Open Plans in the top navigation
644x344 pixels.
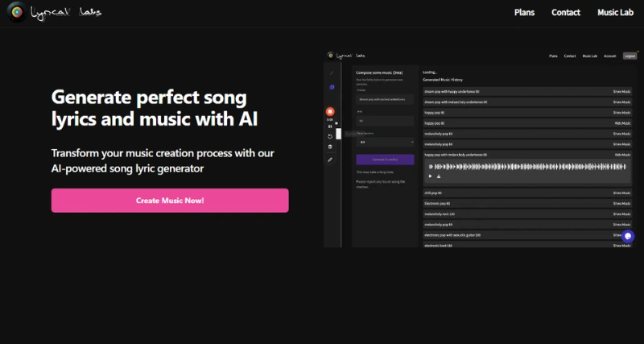pos(524,13)
